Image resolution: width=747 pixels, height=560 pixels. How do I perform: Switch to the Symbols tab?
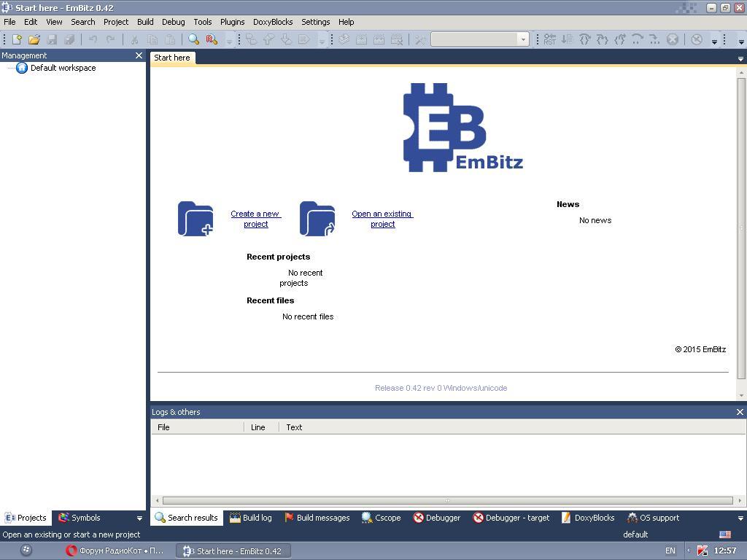coord(79,518)
